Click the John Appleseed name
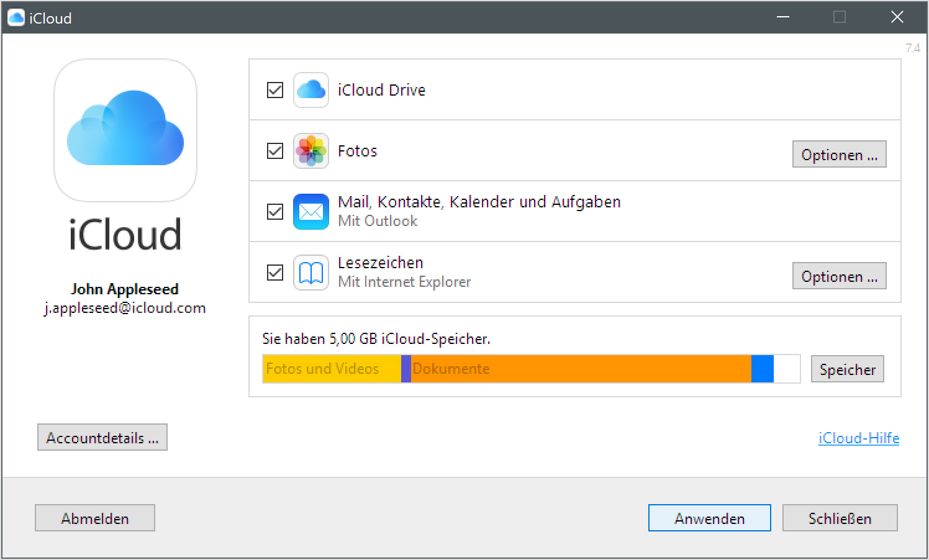The image size is (929, 560). coord(124,289)
